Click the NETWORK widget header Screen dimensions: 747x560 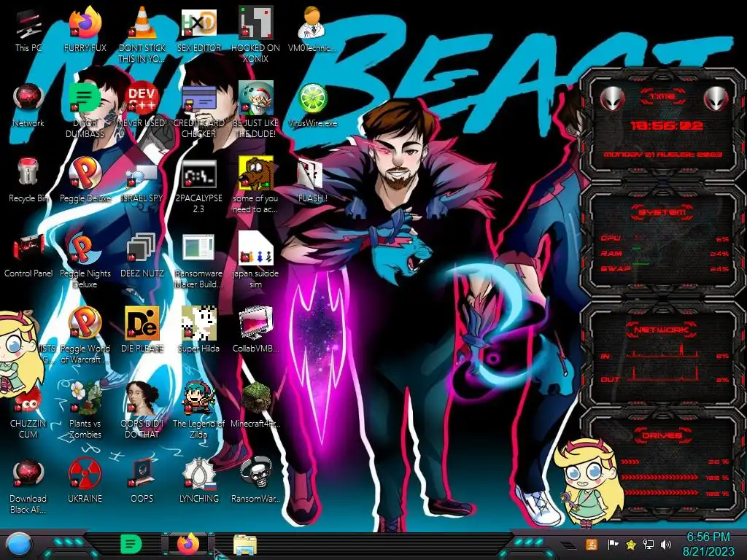pyautogui.click(x=662, y=329)
